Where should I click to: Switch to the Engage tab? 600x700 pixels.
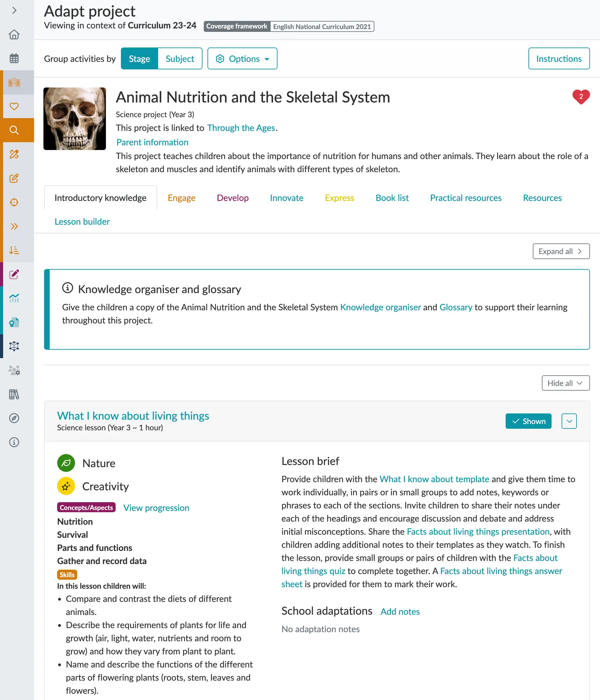coord(182,198)
